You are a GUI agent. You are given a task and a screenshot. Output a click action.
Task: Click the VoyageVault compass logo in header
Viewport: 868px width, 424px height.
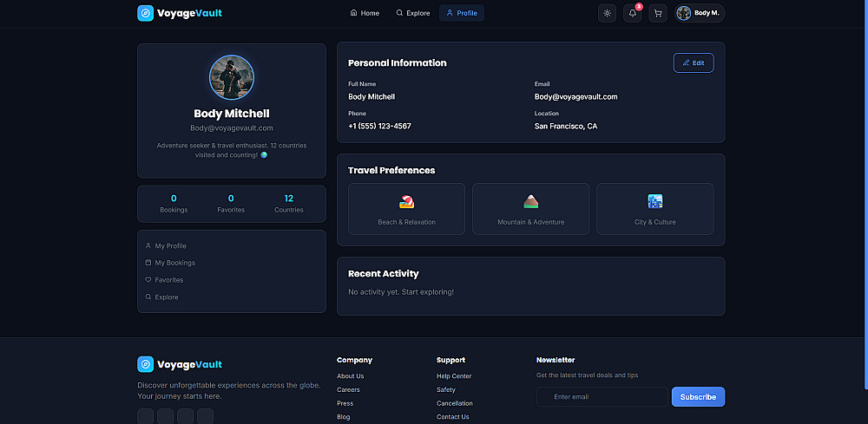[x=145, y=13]
